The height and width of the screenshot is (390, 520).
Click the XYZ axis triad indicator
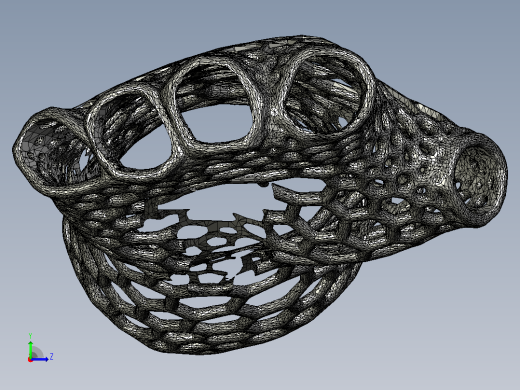[x=40, y=348]
